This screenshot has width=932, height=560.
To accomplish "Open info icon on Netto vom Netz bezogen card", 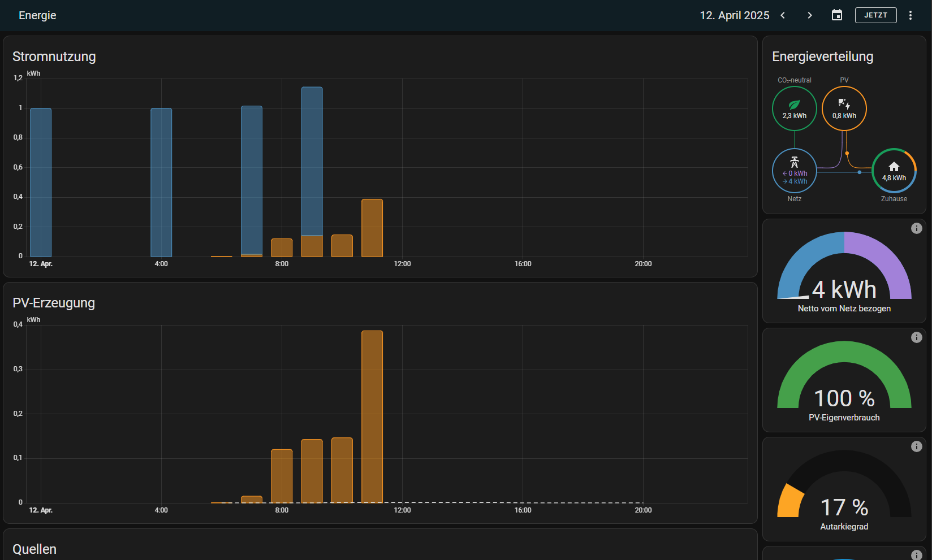I will coord(917,228).
